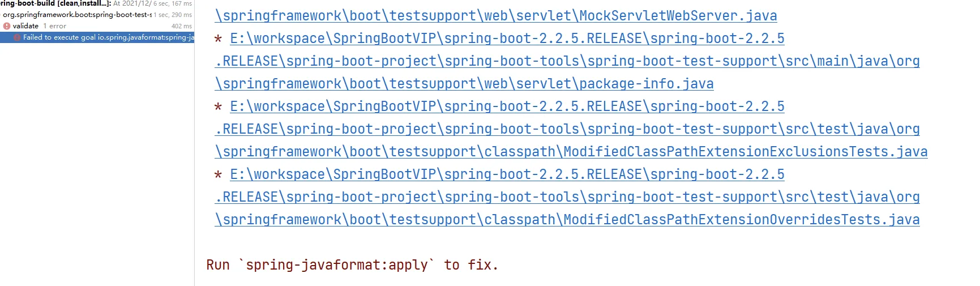The height and width of the screenshot is (286, 980).
Task: Click the red error icon beside validate
Action: 7,26
